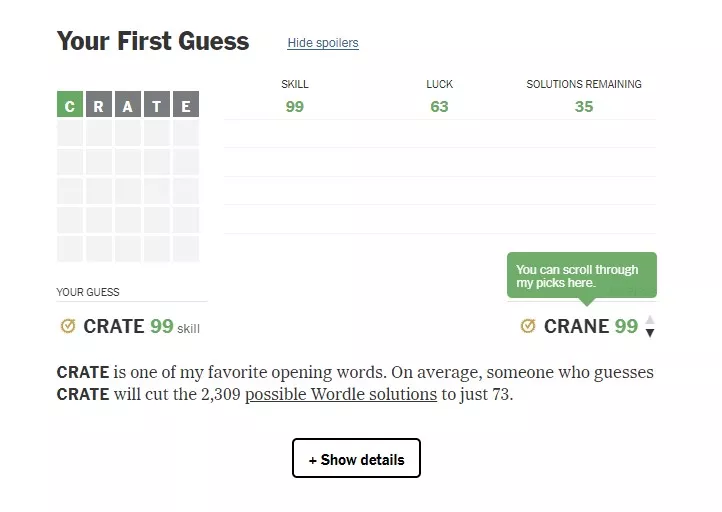This screenshot has height=512, width=722.
Task: Dismiss the scroll-through-picks tooltip bubble
Action: (581, 276)
